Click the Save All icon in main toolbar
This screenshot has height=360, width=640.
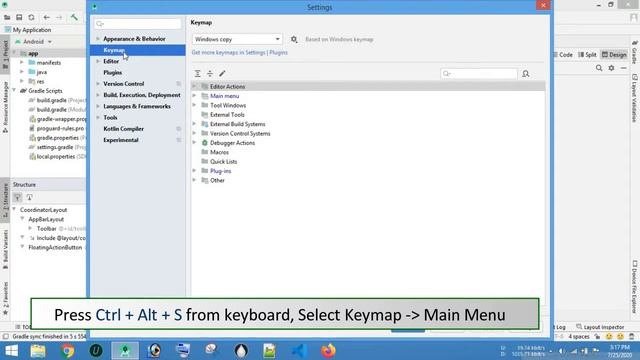[x=19, y=18]
